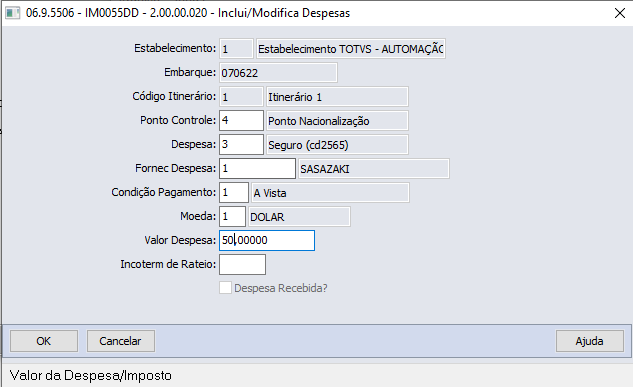
Task: Click the Ponto Controle code field
Action: [x=241, y=120]
